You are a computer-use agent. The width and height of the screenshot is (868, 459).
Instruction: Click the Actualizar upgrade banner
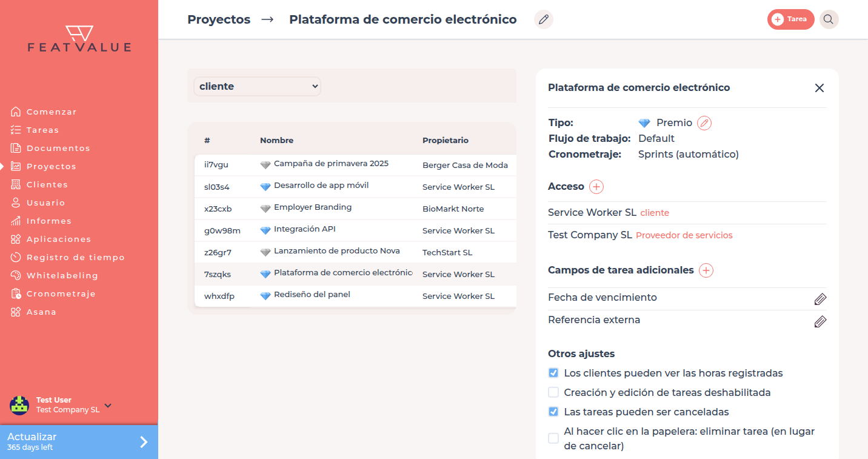click(79, 441)
